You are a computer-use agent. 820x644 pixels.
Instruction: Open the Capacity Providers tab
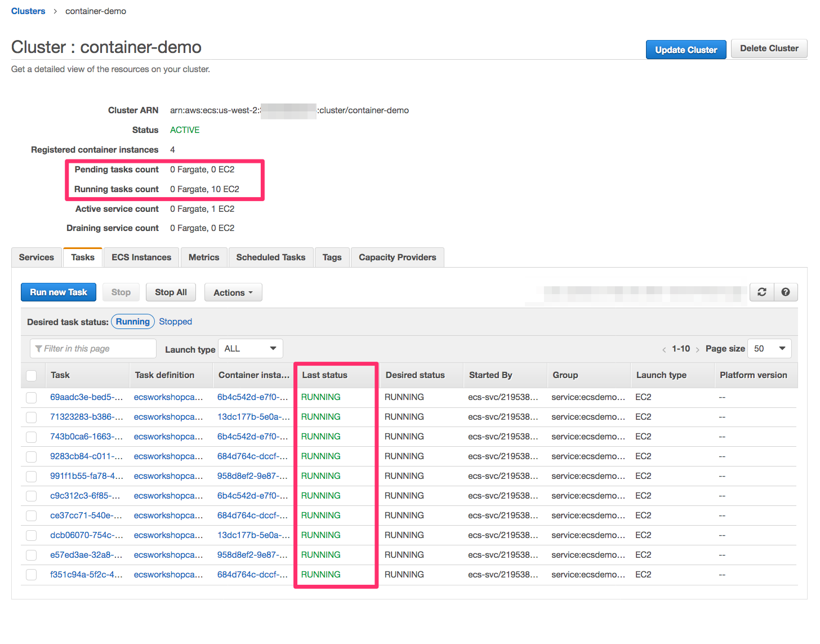[x=397, y=257]
